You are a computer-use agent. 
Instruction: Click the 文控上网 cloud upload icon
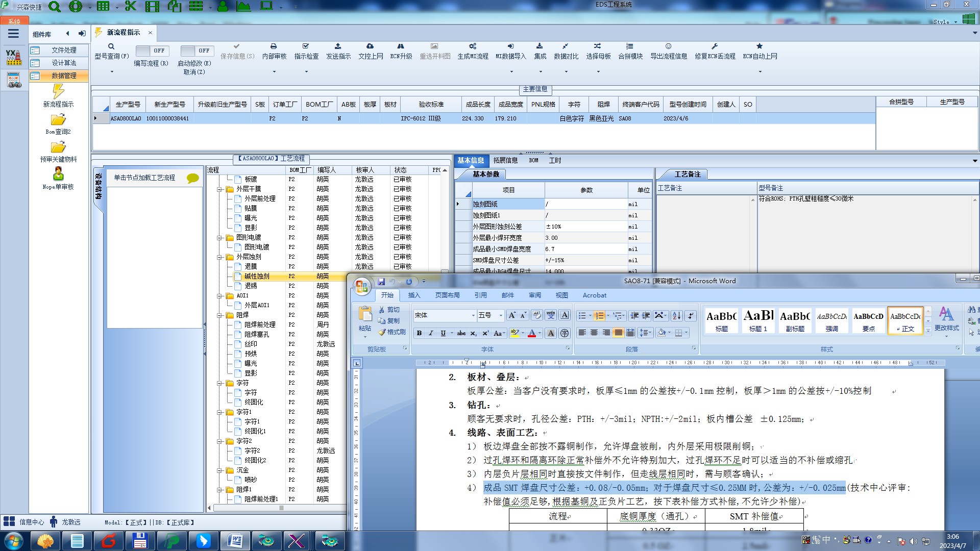[x=370, y=46]
